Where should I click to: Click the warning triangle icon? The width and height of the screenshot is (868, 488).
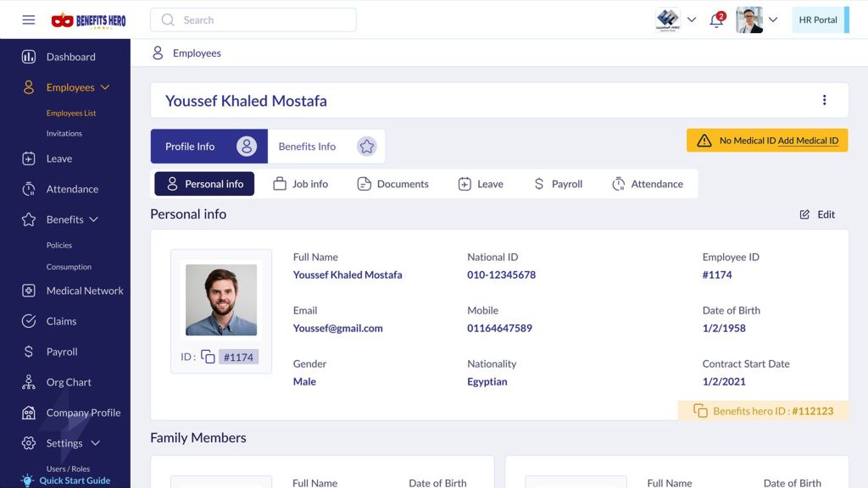(704, 141)
